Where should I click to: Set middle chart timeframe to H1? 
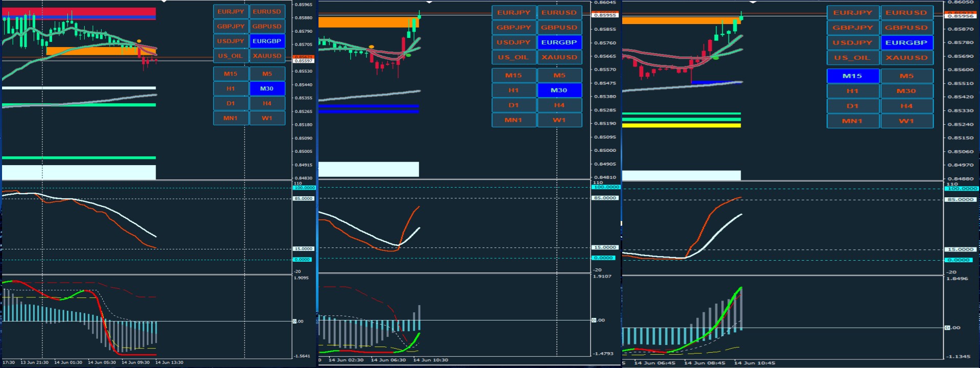(x=514, y=90)
